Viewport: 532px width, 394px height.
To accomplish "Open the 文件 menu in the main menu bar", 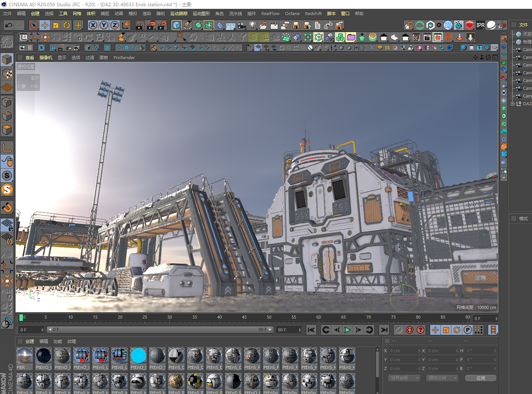I will coord(7,14).
